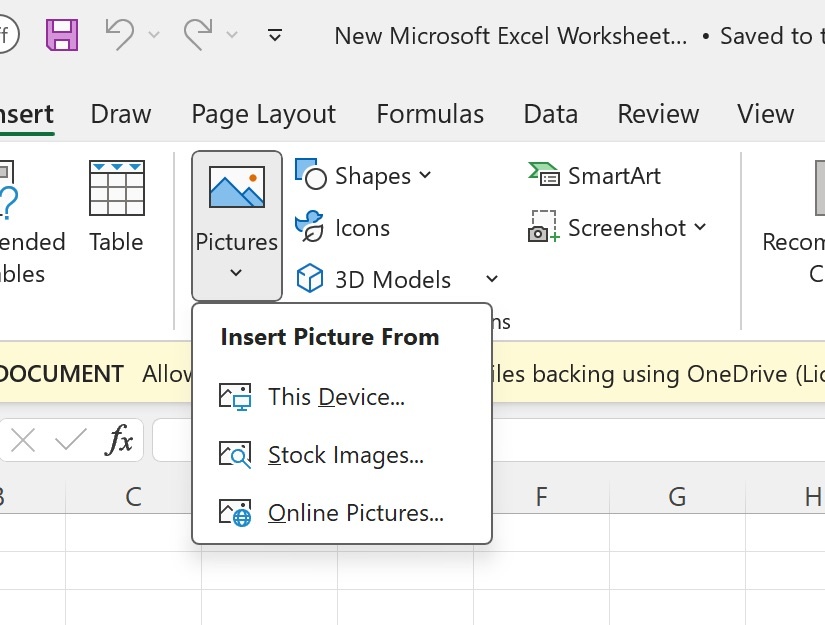Redo the last action
This screenshot has width=825, height=625.
196,33
